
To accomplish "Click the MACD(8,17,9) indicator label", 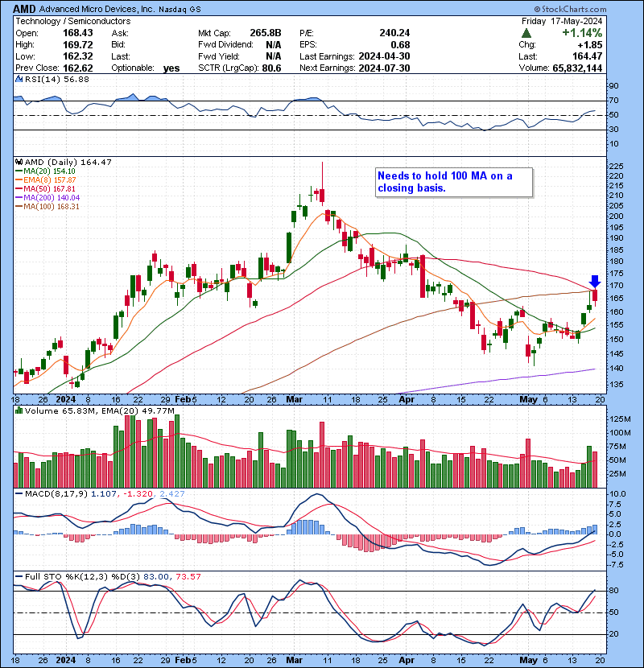I will (x=56, y=494).
